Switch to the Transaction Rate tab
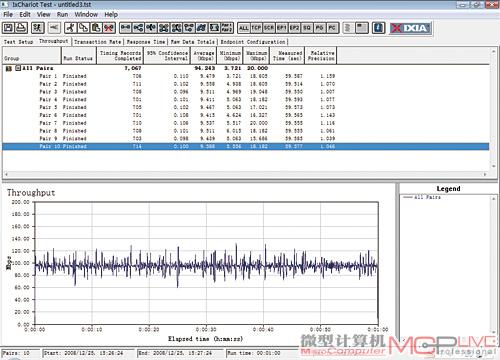The height and width of the screenshot is (360, 500). pos(97,42)
